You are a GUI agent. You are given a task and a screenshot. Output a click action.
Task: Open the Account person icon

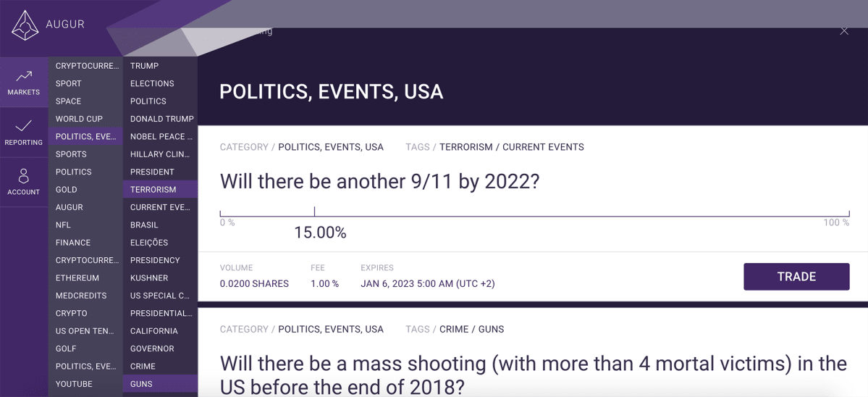coord(24,176)
